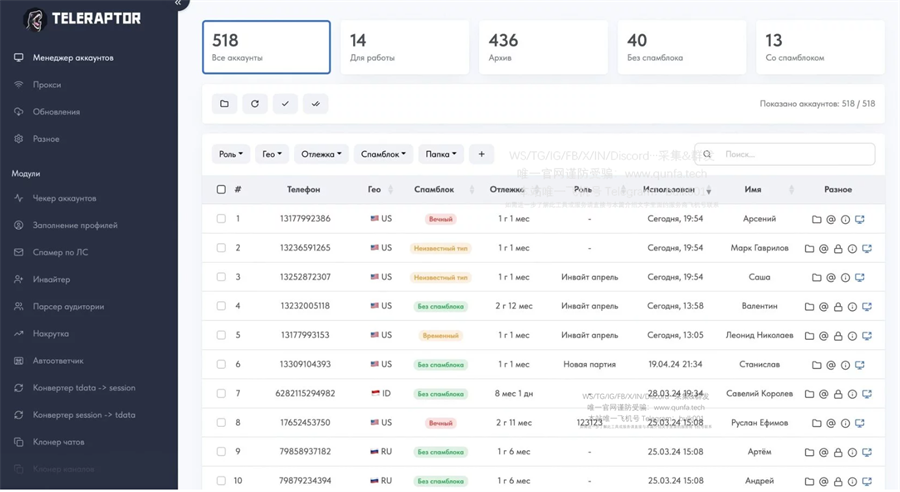The height and width of the screenshot is (492, 900).
Task: Check the box for row 4 (13232005118)
Action: click(221, 306)
